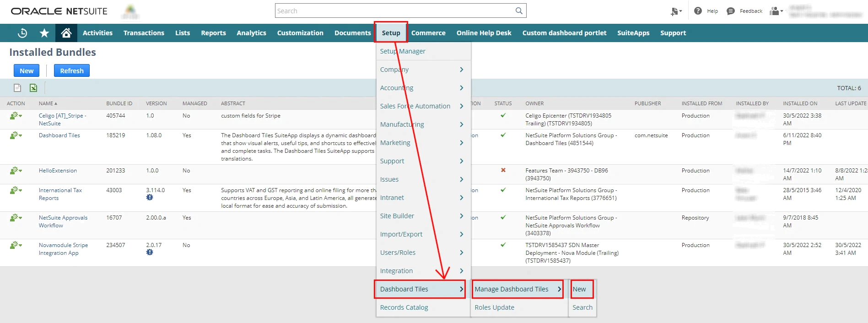Sort by the Installed On column header

(x=800, y=103)
